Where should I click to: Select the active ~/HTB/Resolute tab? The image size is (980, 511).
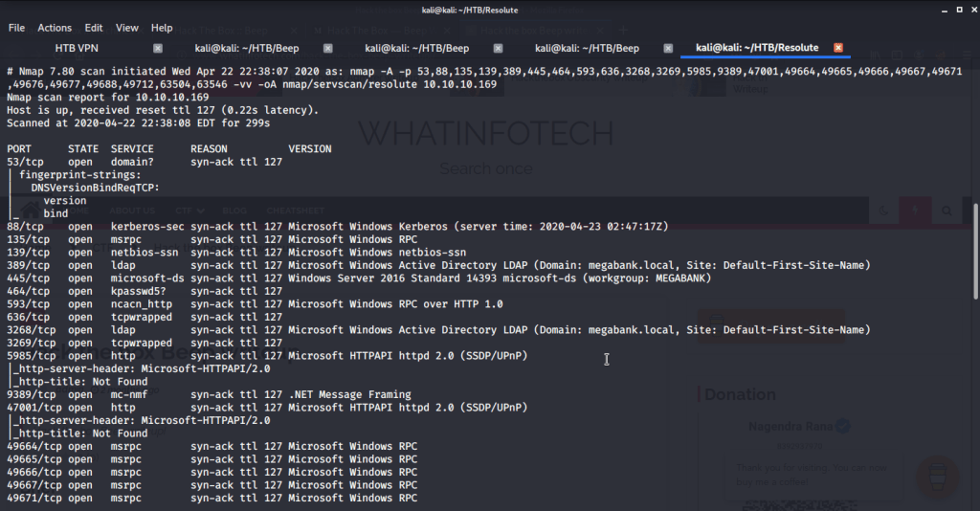pos(757,48)
